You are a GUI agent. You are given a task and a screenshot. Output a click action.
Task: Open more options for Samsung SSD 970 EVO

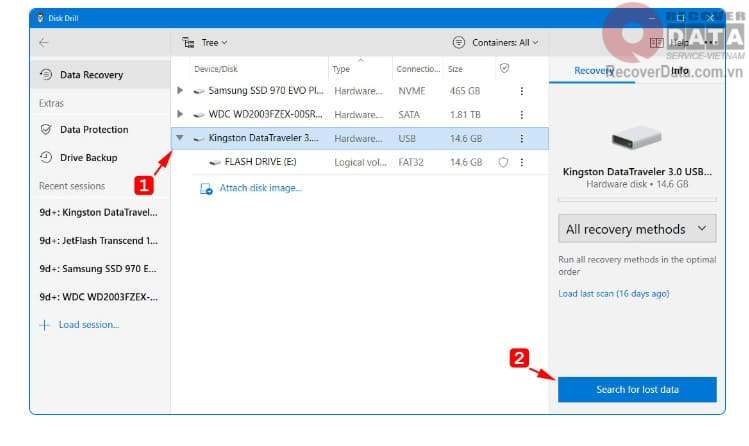[x=522, y=91]
